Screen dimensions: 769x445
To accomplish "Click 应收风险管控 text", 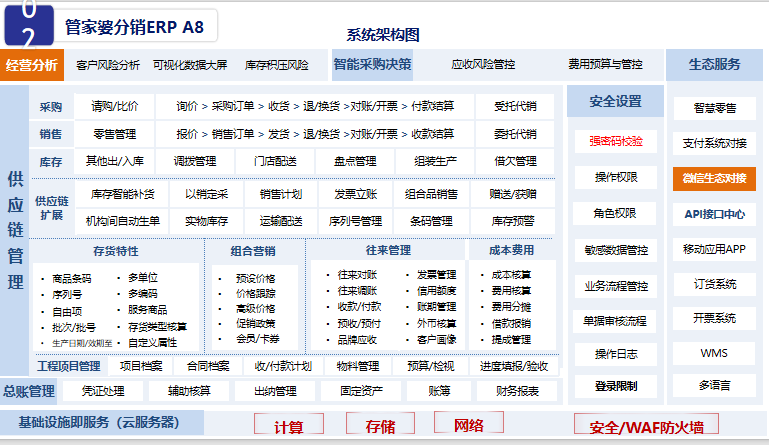I will tap(483, 64).
